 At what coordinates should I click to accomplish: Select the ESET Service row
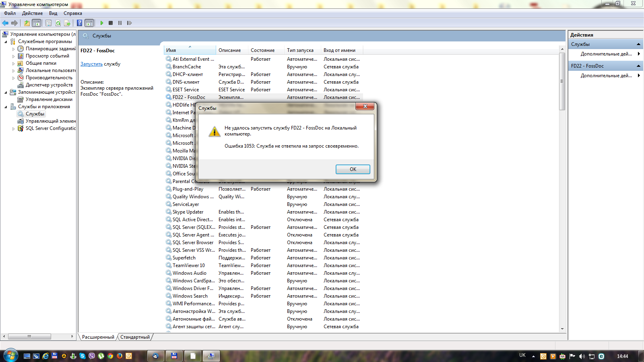[x=264, y=90]
